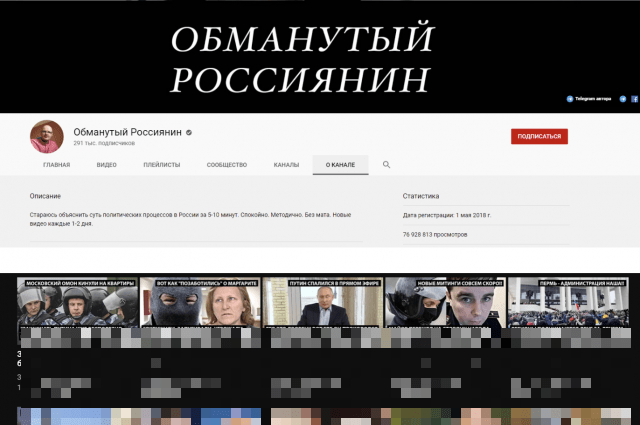
Task: Select the О КАНАЛЕ tab
Action: click(x=340, y=164)
